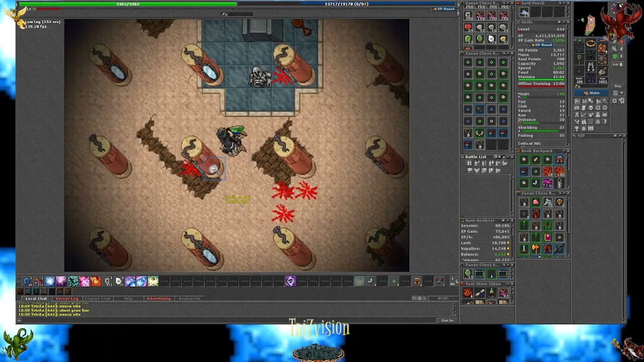
Task: Collapse the Skills panel
Action: pos(563,22)
